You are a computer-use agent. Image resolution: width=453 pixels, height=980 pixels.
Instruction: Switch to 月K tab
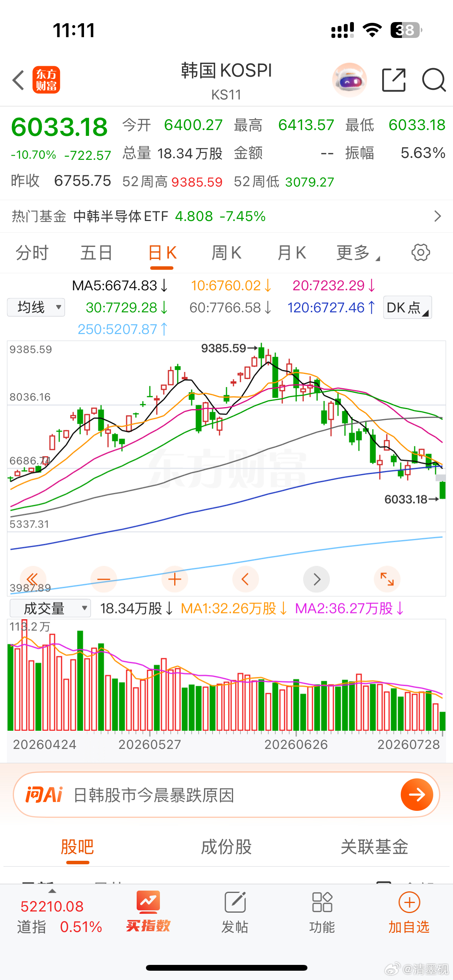tap(292, 253)
